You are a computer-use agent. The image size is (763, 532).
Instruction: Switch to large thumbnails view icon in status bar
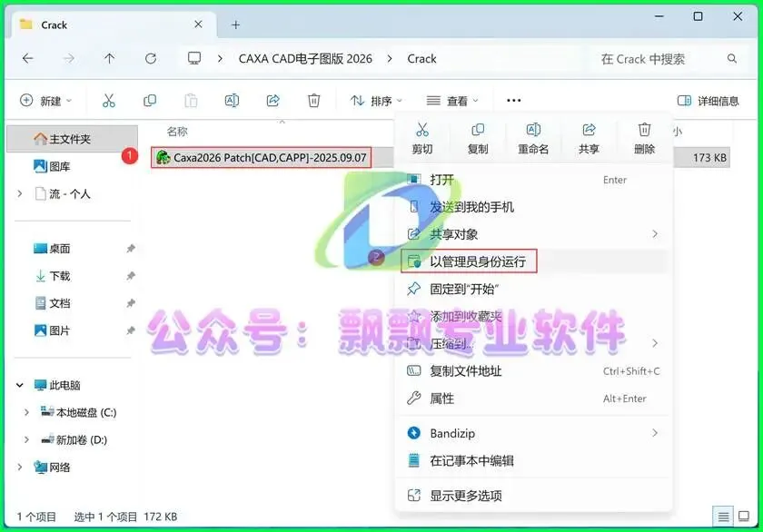click(744, 517)
